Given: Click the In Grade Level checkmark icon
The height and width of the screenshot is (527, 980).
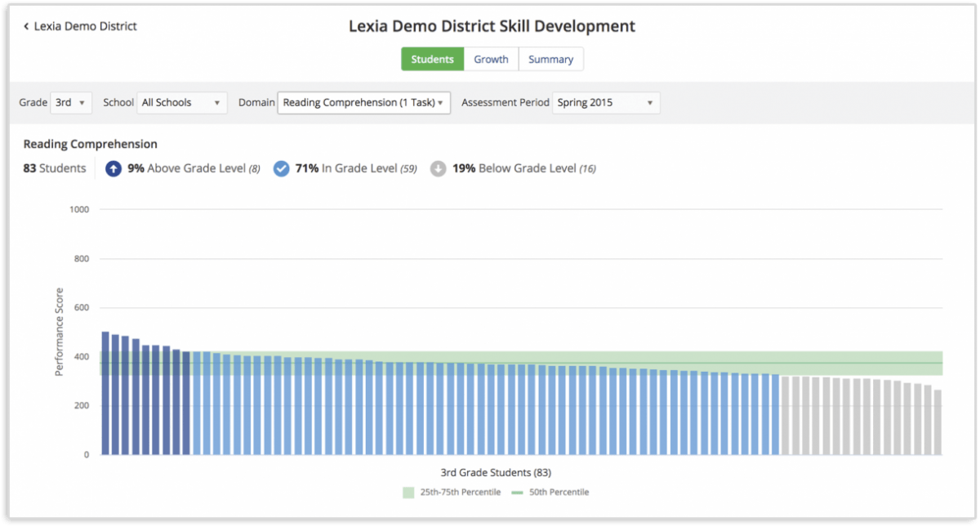Looking at the screenshot, I should point(281,168).
